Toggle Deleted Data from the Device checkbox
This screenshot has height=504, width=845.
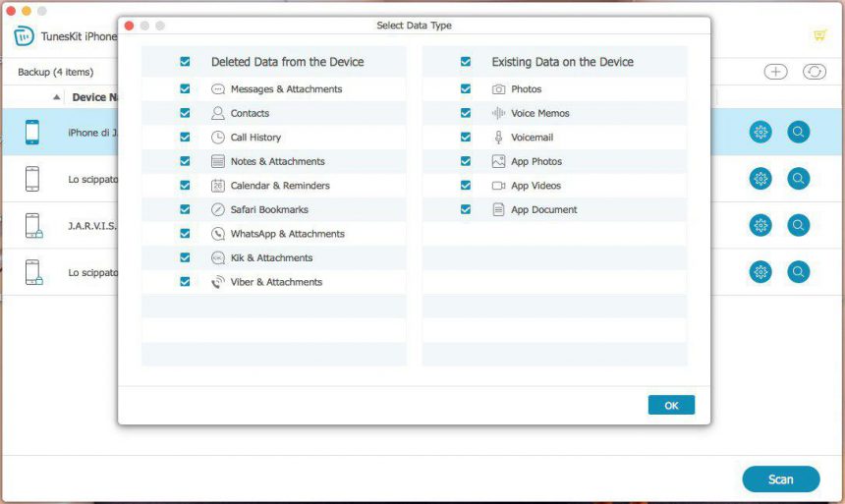coord(185,62)
